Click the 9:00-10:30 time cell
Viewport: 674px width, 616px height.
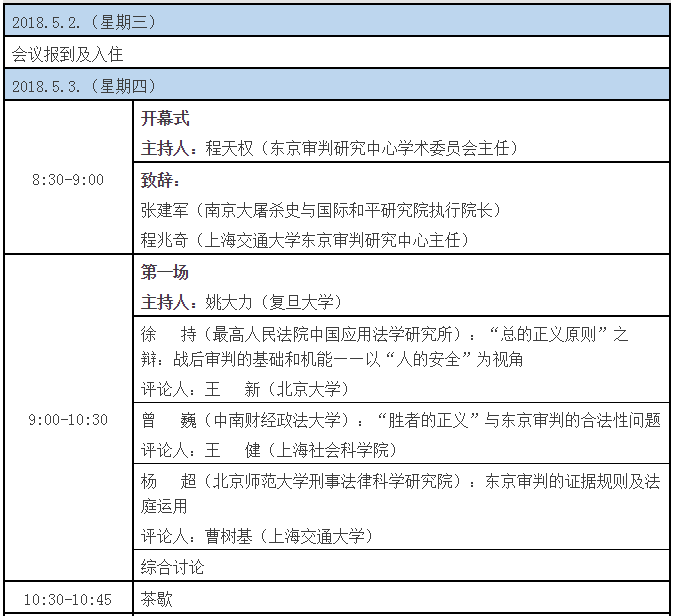[x=68, y=420]
